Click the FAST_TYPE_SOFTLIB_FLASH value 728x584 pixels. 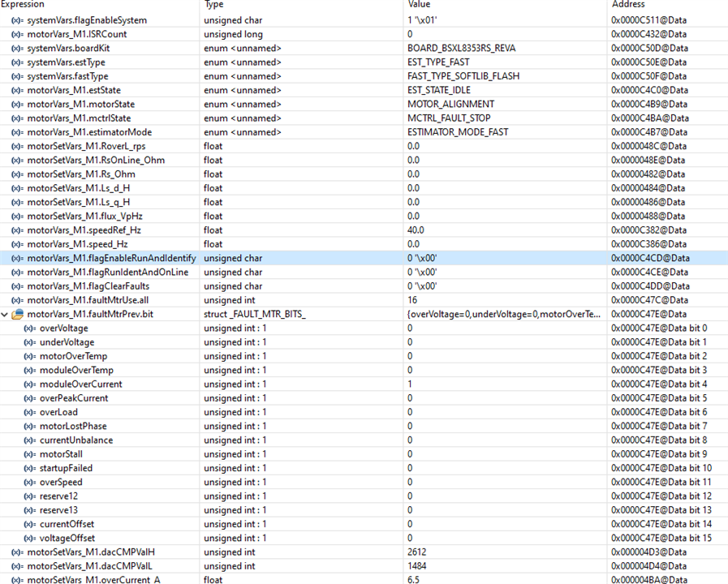463,76
